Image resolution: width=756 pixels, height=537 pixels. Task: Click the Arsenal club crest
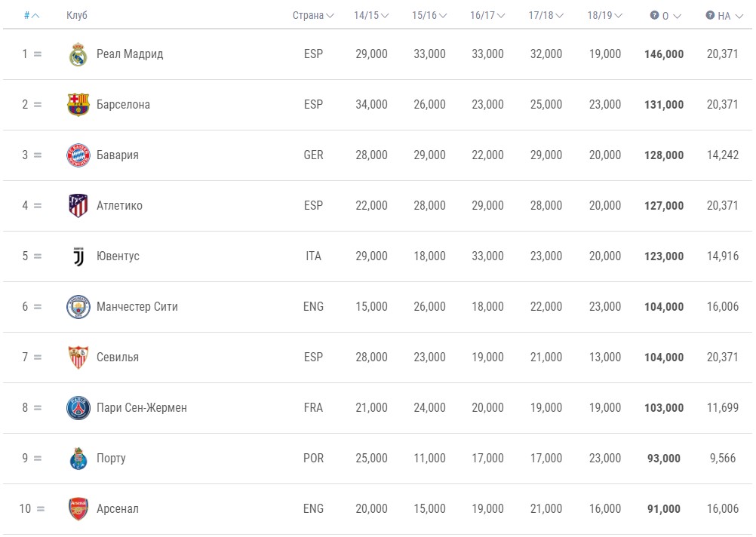tap(78, 509)
